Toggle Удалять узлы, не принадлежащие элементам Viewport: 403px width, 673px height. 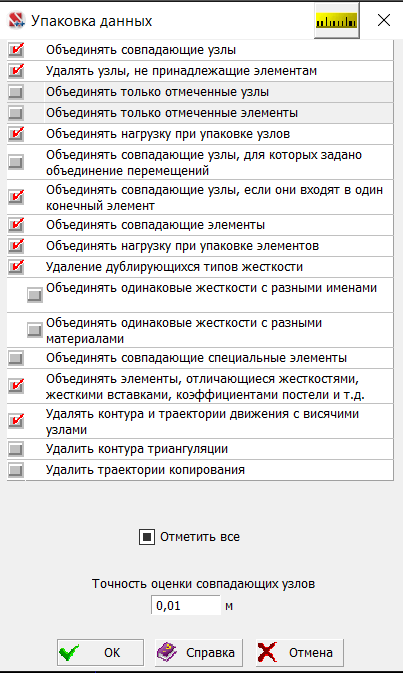(16, 71)
